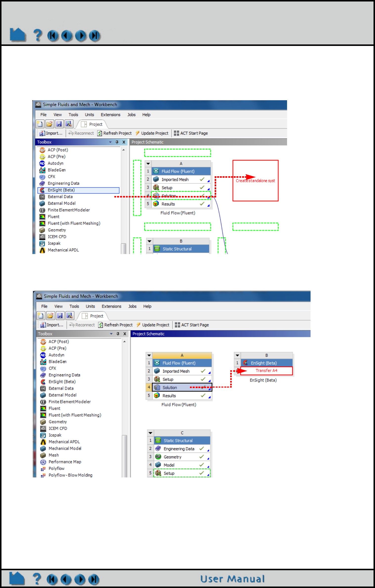Open File menu in upper Workbench window
The height and width of the screenshot is (588, 375).
coord(43,115)
